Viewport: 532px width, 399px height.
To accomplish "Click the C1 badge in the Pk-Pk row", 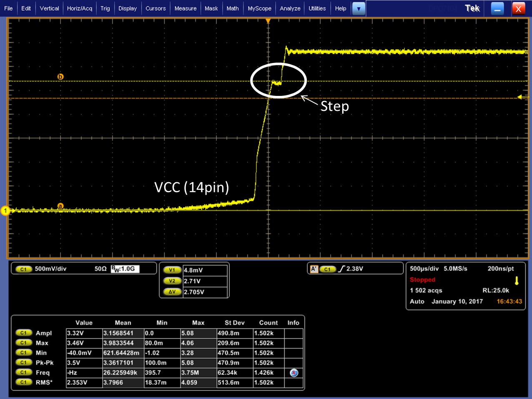I will coord(23,363).
